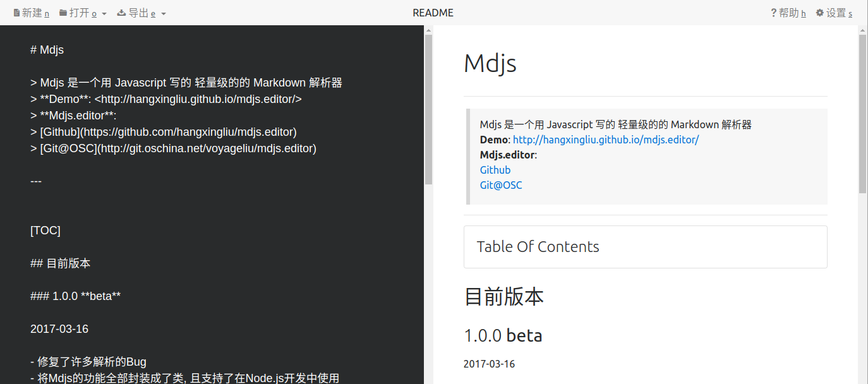The image size is (868, 384).
Task: Click the README document title
Action: [433, 13]
